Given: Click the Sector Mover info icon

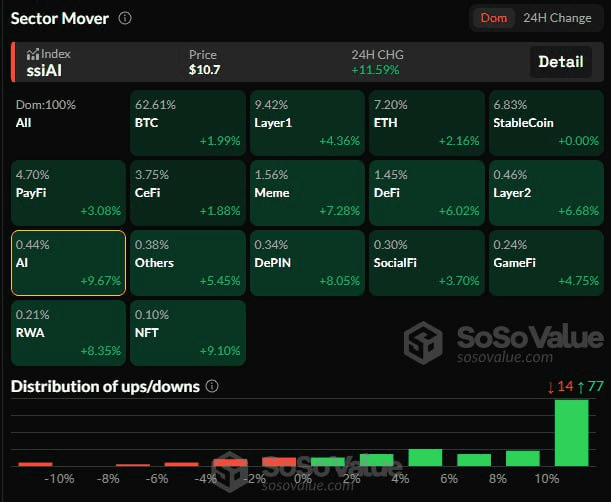Looking at the screenshot, I should (124, 18).
